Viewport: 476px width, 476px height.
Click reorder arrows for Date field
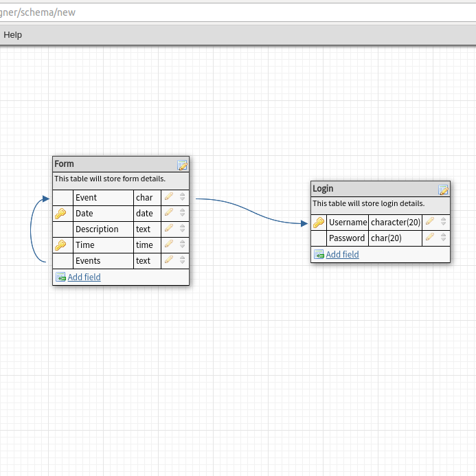click(182, 212)
